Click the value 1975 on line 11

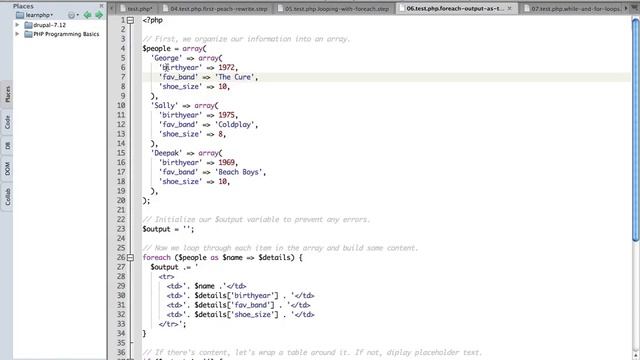pos(227,115)
